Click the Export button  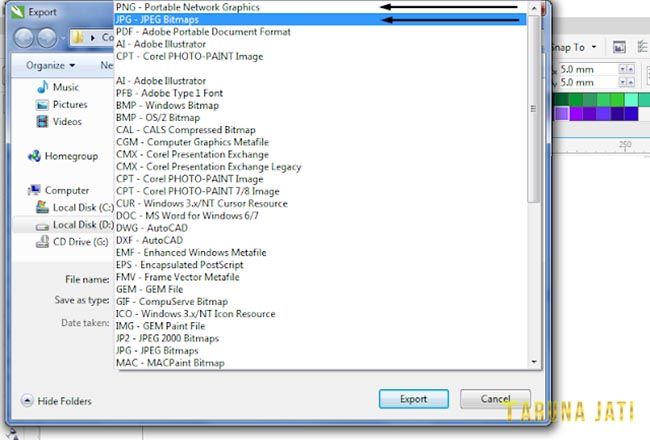pyautogui.click(x=413, y=399)
